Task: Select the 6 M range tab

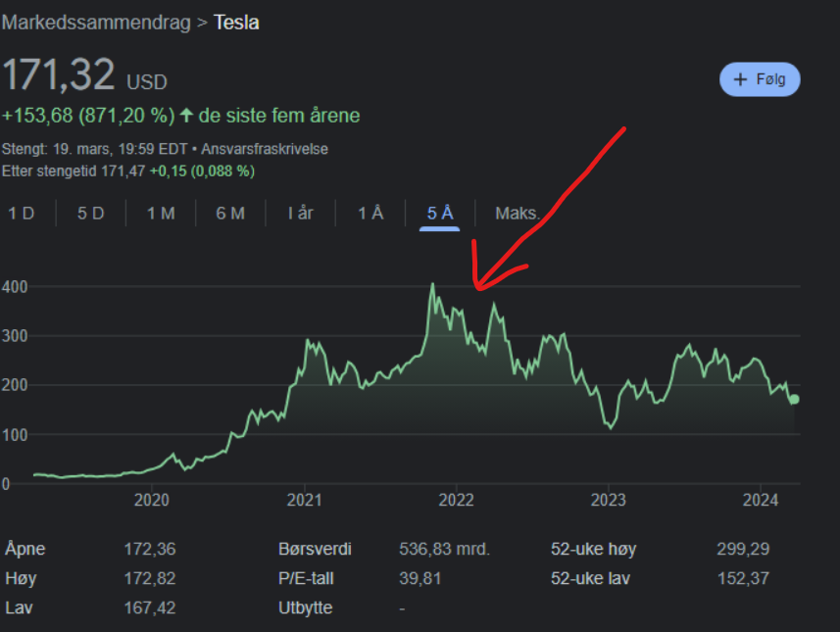Action: pos(230,214)
